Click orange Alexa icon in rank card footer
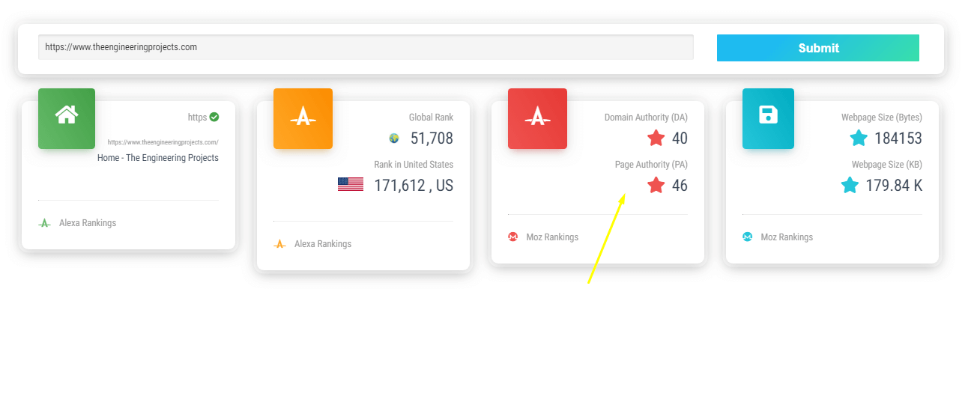 [279, 244]
